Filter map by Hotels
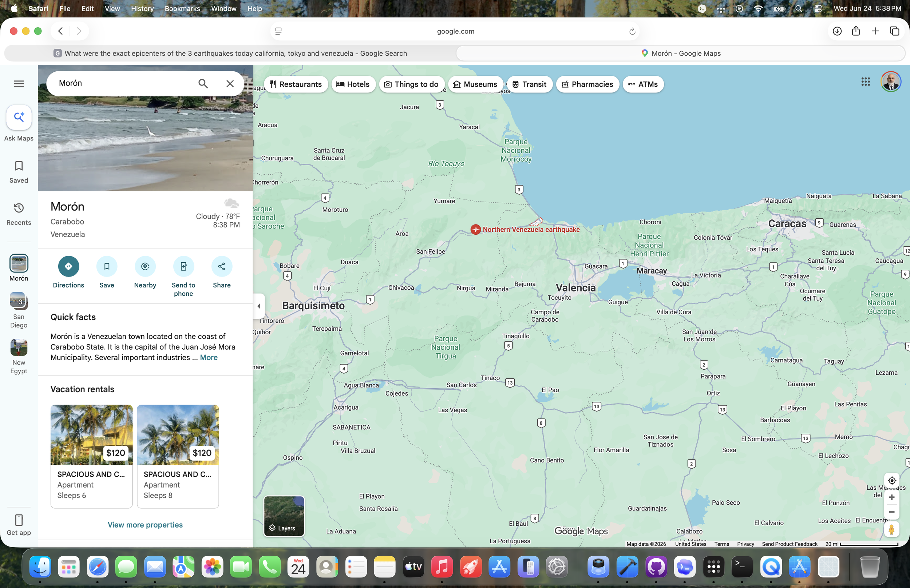This screenshot has height=588, width=910. pos(353,84)
